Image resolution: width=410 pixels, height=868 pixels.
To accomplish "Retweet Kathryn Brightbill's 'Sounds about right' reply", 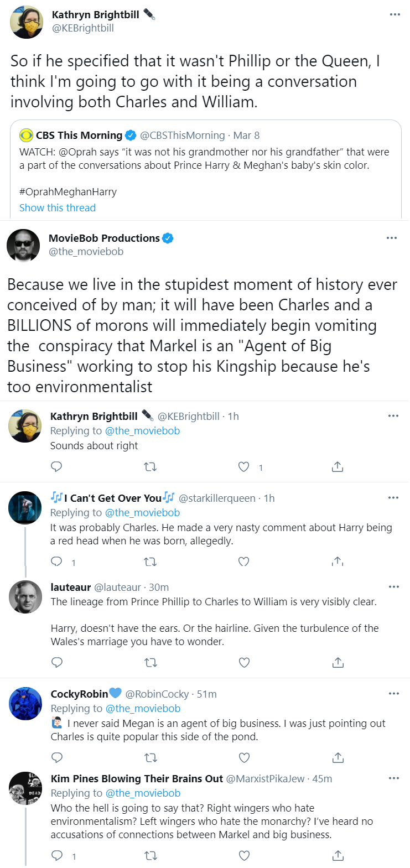I will click(150, 467).
